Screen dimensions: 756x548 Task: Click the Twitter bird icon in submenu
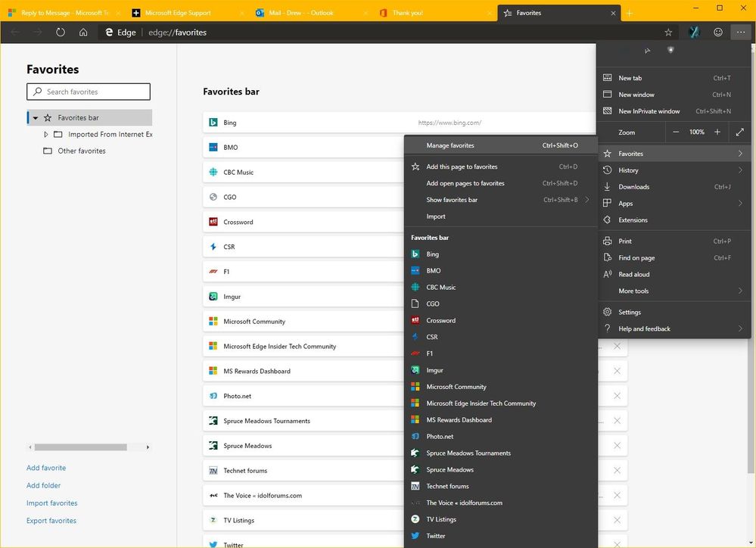pyautogui.click(x=415, y=536)
